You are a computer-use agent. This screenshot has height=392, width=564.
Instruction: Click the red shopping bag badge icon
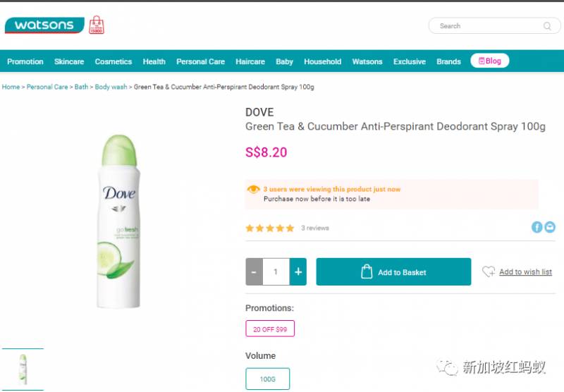pos(97,25)
